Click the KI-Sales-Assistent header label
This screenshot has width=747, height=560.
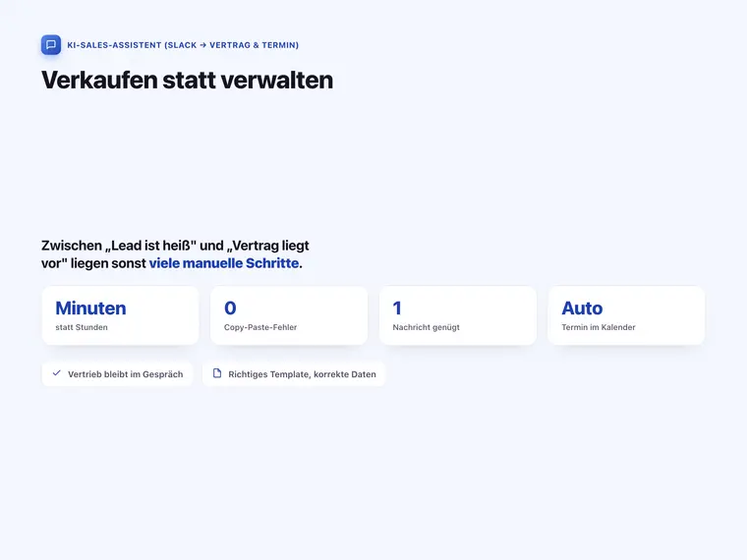point(183,45)
